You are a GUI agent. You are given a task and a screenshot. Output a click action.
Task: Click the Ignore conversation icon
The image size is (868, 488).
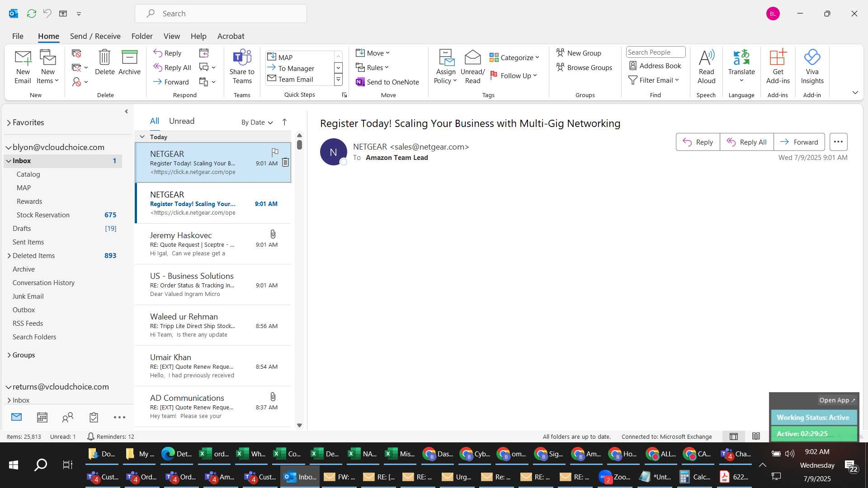point(76,53)
